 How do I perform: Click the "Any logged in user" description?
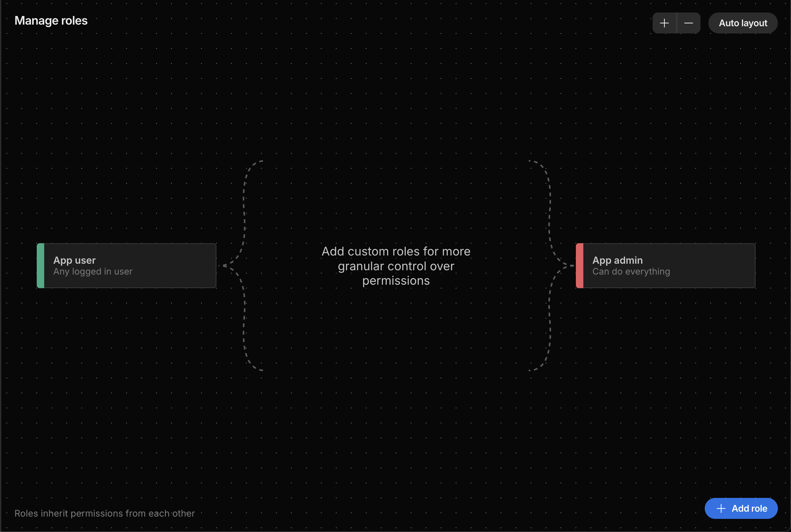point(92,272)
